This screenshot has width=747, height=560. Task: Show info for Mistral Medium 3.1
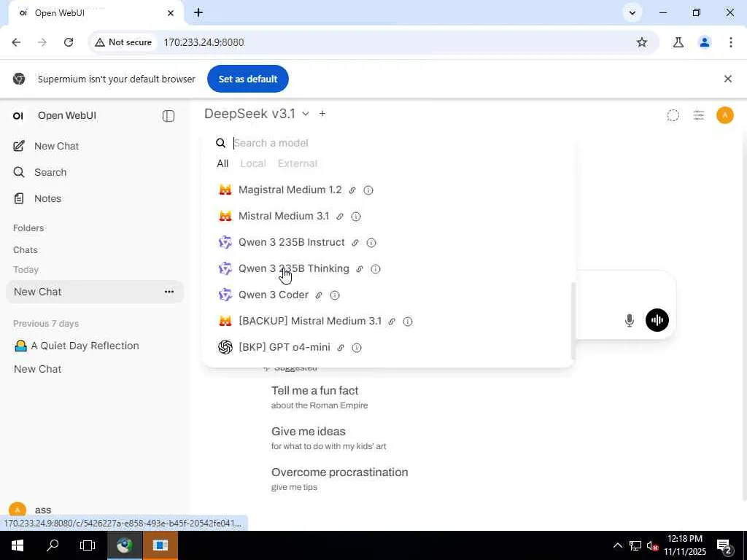click(356, 217)
